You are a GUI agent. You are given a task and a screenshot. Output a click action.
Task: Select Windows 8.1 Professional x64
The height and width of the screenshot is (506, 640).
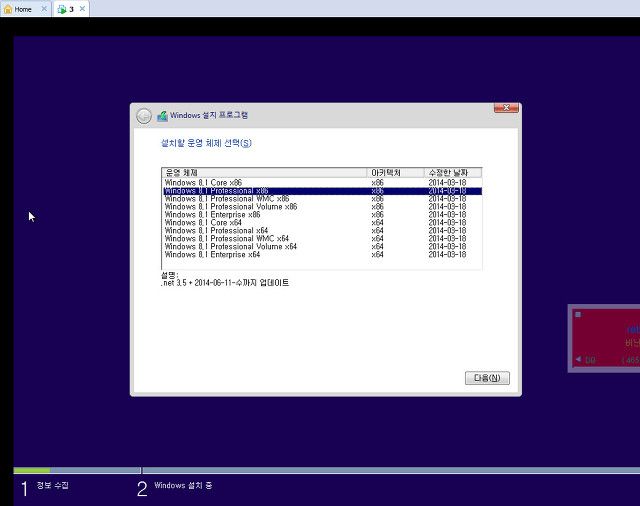[322, 231]
